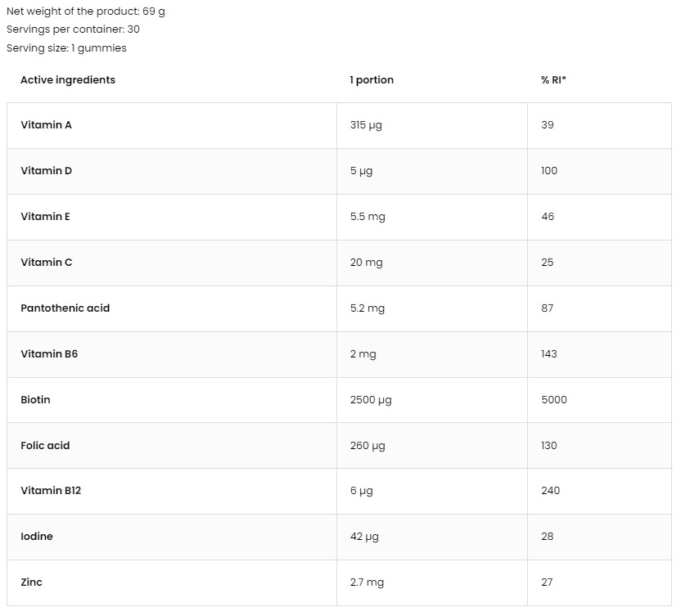Click the Vitamin D ingredient name
Screen dimensions: 681x616
[x=46, y=171]
